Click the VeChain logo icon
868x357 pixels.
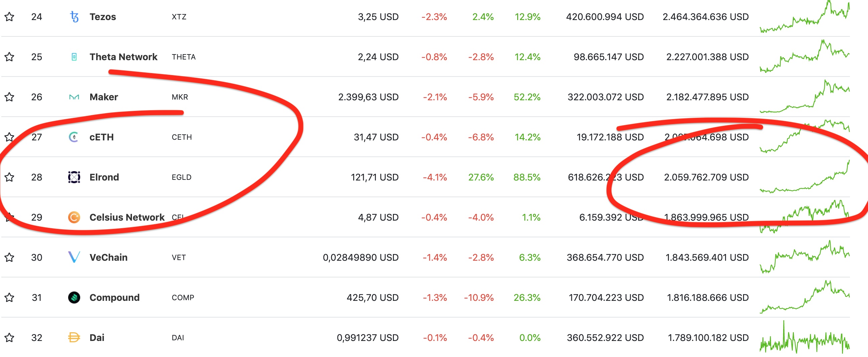pyautogui.click(x=74, y=257)
